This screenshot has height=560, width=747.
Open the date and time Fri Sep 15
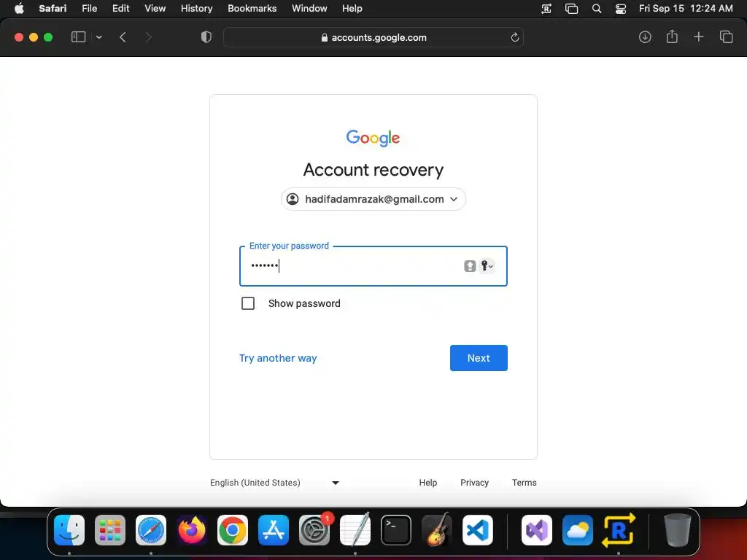686,8
